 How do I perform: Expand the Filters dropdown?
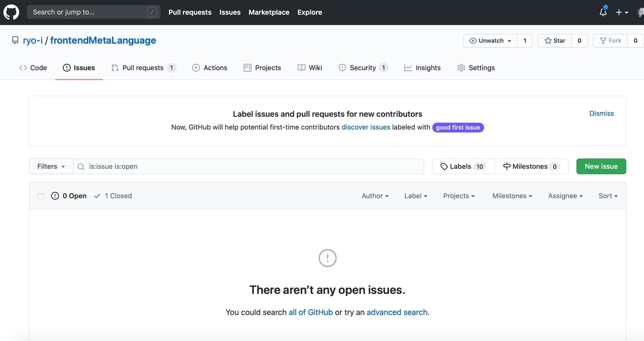coord(51,166)
